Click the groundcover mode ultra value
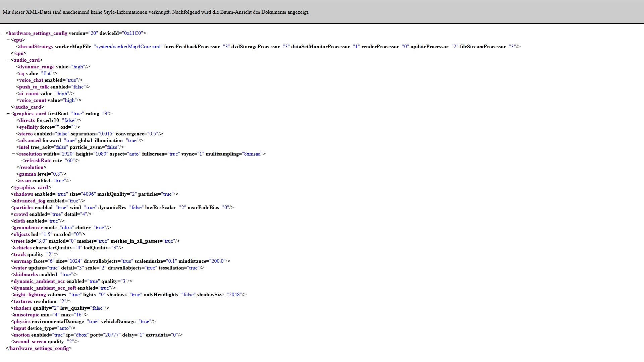This screenshot has width=644, height=362. tap(67, 228)
